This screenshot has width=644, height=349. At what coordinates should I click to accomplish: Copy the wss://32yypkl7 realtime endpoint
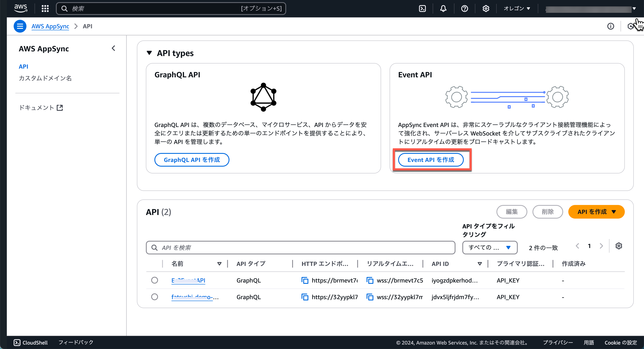pos(370,297)
